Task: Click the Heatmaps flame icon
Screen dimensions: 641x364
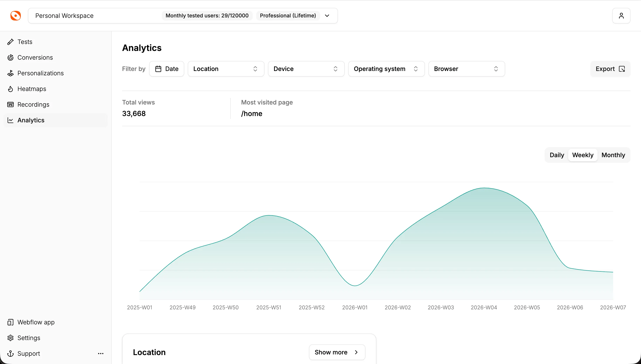Action: [x=10, y=89]
